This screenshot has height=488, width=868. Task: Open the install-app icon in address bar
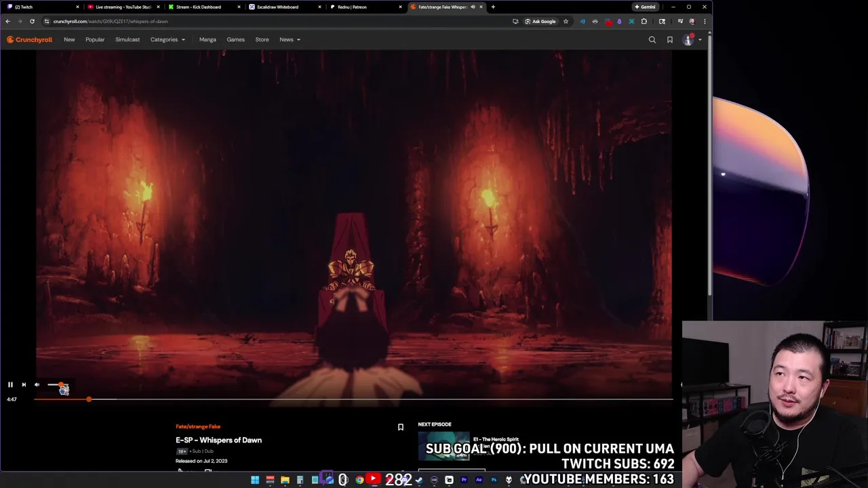[515, 21]
